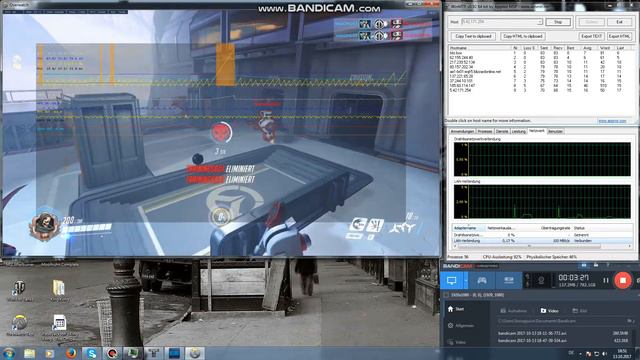This screenshot has width=640, height=360.
Task: Select Bandicam screen recording mode
Action: pos(451,280)
